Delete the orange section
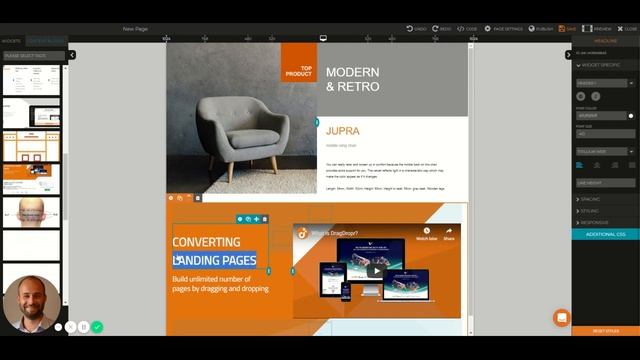 [x=198, y=198]
